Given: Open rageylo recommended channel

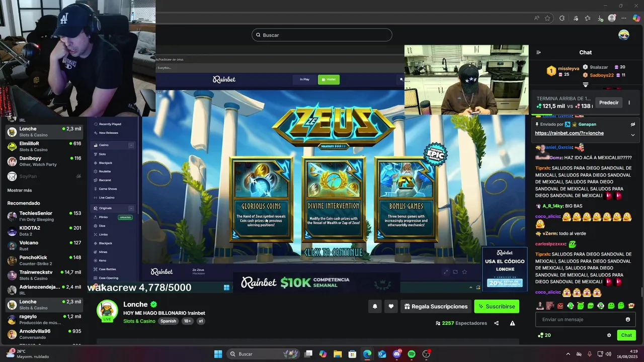Looking at the screenshot, I should (x=44, y=319).
